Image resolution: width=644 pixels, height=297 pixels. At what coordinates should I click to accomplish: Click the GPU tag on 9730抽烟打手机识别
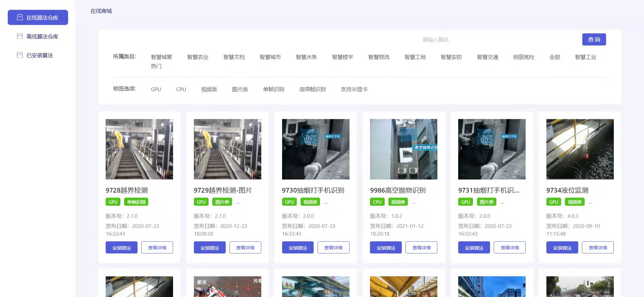click(x=289, y=202)
